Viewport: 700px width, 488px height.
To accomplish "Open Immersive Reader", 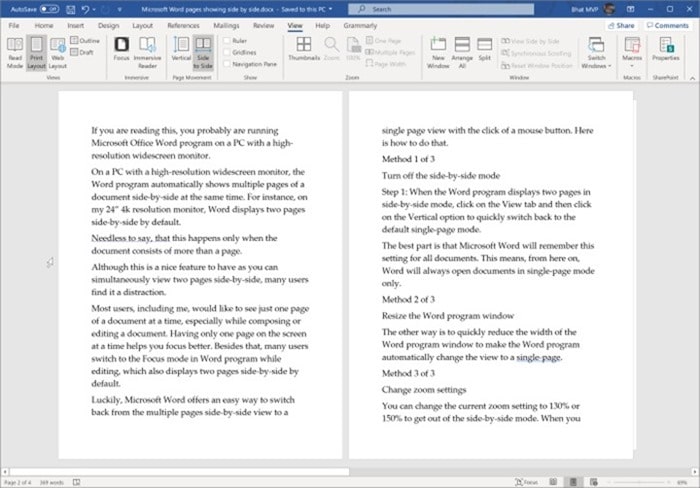I will click(147, 53).
